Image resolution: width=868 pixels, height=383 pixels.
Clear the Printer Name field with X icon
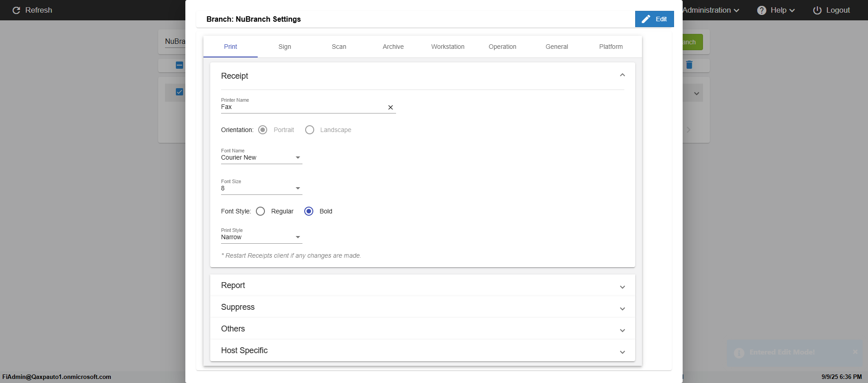(391, 108)
